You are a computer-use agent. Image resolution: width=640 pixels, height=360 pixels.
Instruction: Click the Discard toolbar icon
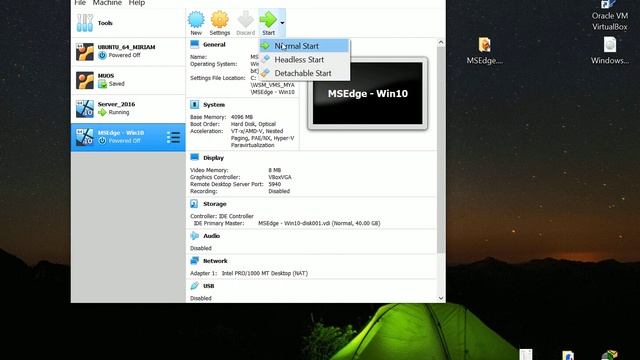click(245, 20)
